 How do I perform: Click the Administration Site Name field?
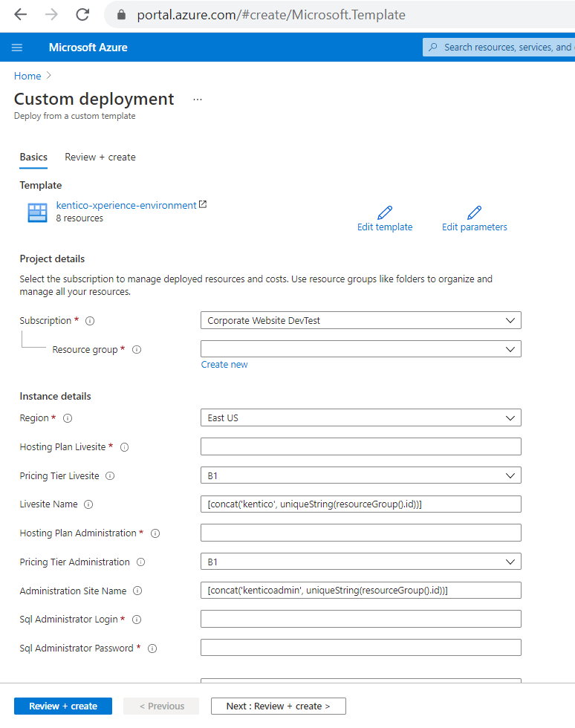tap(361, 591)
